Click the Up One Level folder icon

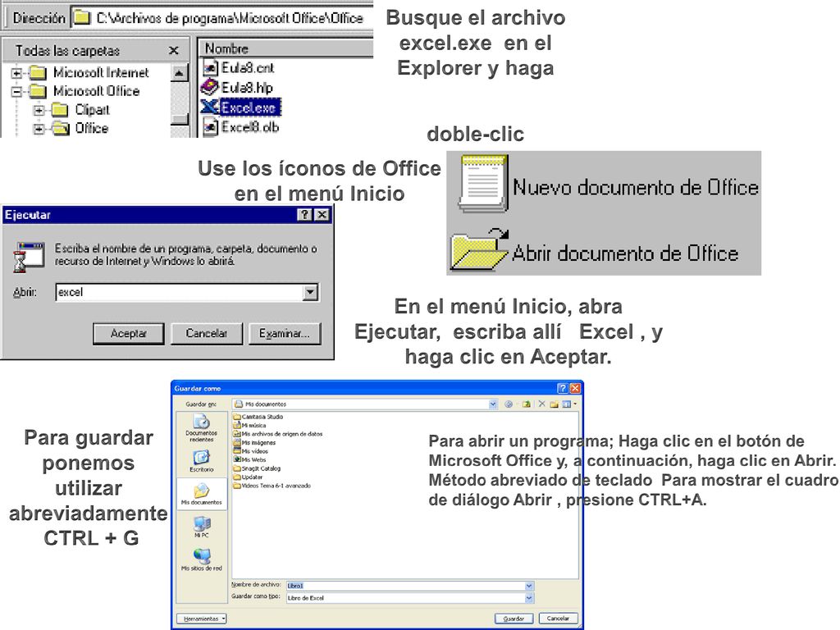pos(526,404)
